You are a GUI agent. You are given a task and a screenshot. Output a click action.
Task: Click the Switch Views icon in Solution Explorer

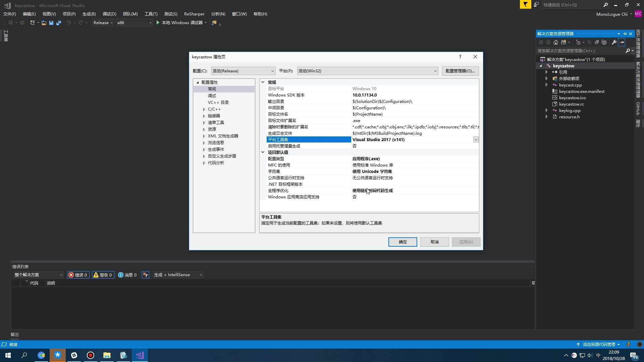pyautogui.click(x=563, y=42)
